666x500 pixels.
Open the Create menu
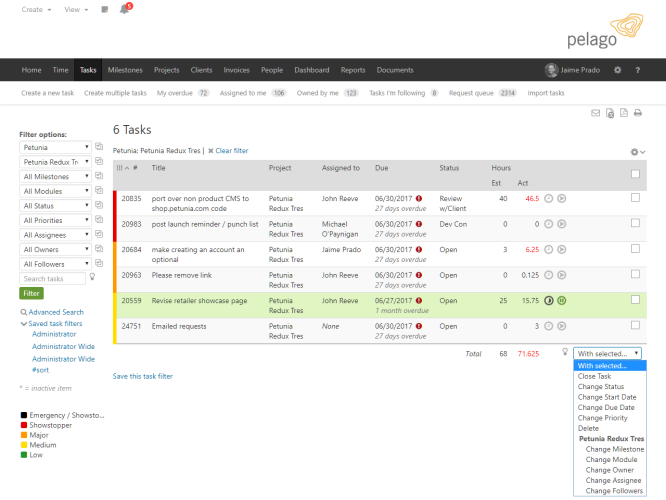point(36,9)
